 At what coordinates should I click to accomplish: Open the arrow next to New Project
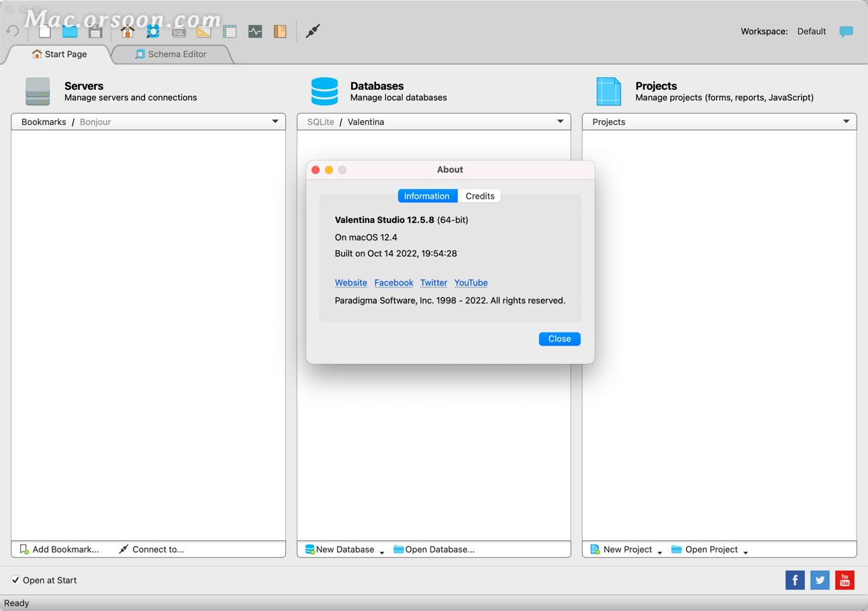tap(660, 552)
